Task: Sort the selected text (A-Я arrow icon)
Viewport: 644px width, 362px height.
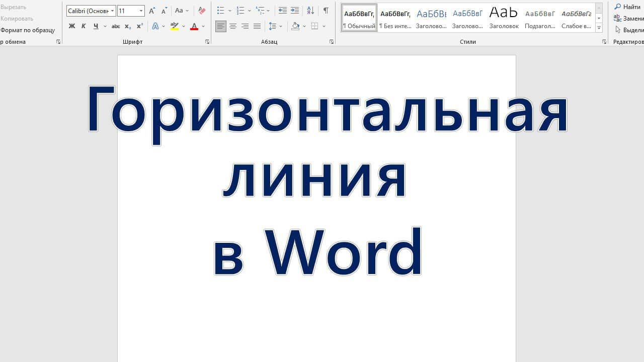Action: pyautogui.click(x=310, y=11)
